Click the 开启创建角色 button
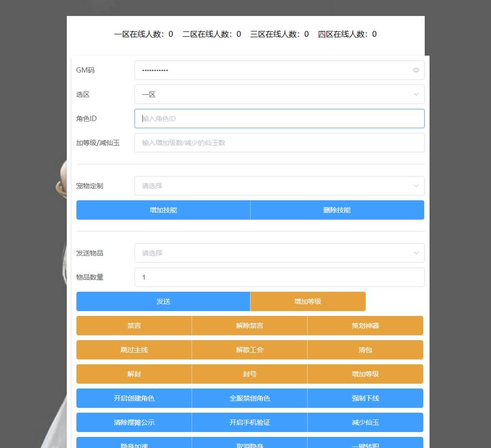The image size is (491, 448). tap(134, 398)
